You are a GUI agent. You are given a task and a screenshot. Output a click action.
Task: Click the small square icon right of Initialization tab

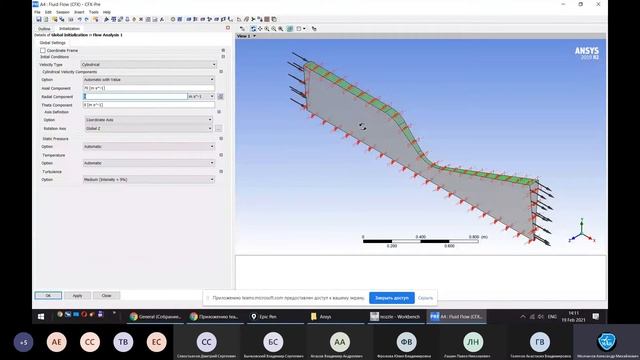[228, 28]
